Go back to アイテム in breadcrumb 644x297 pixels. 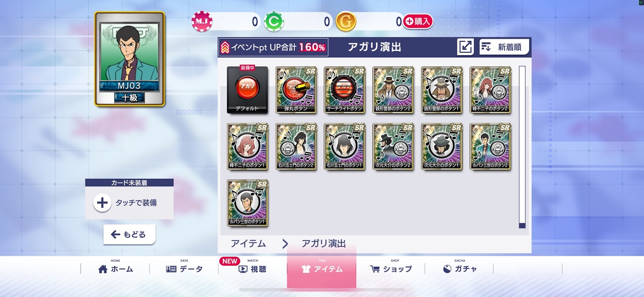pos(249,244)
